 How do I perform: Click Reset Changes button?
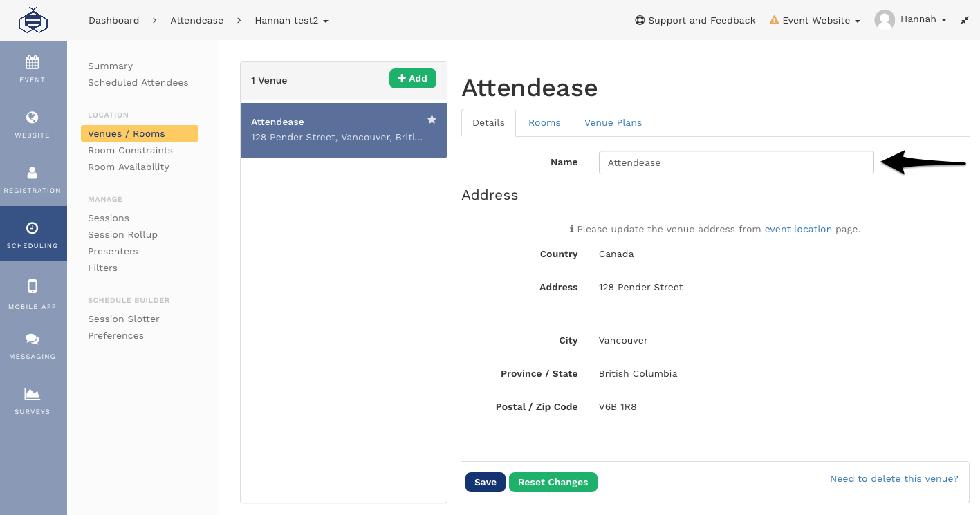coord(553,482)
